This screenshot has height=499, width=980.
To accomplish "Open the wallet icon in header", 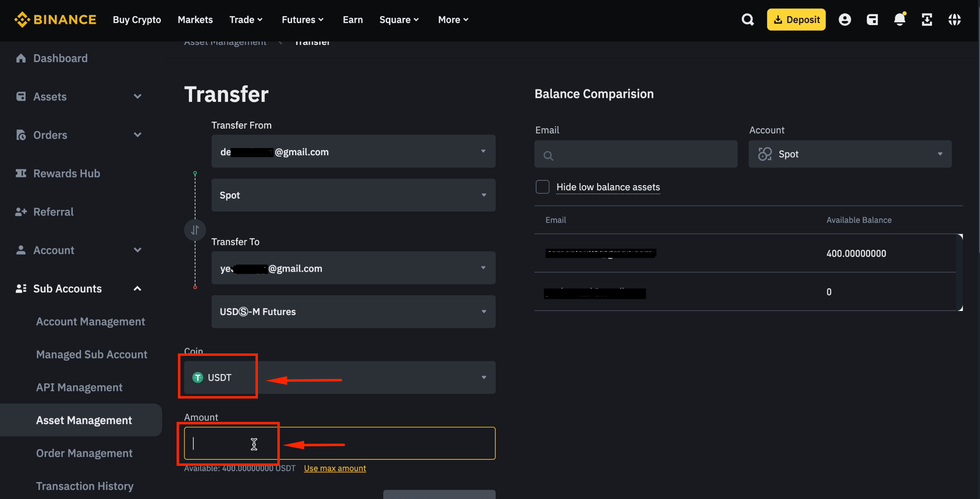I will point(872,19).
